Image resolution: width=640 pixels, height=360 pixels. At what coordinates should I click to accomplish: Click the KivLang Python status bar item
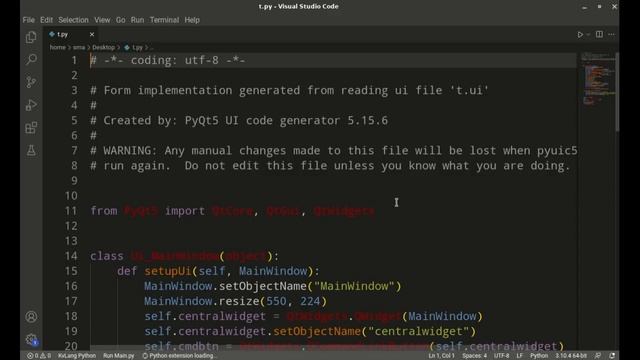(x=77, y=356)
